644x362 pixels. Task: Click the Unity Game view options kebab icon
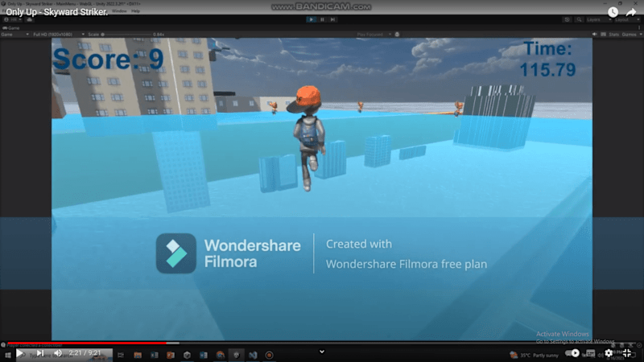pyautogui.click(x=639, y=28)
